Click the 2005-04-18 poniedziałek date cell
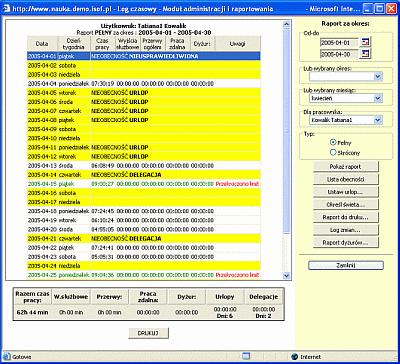 pyautogui.click(x=42, y=211)
